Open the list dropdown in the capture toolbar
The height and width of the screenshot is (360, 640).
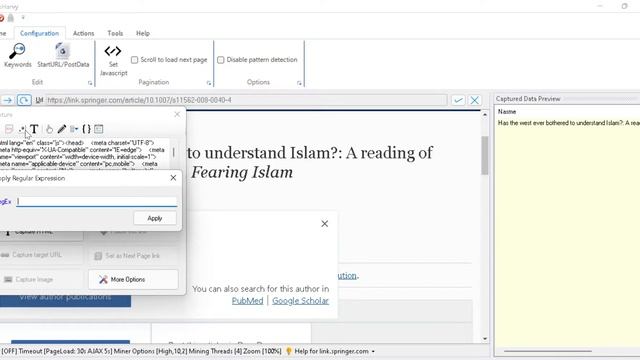74,129
